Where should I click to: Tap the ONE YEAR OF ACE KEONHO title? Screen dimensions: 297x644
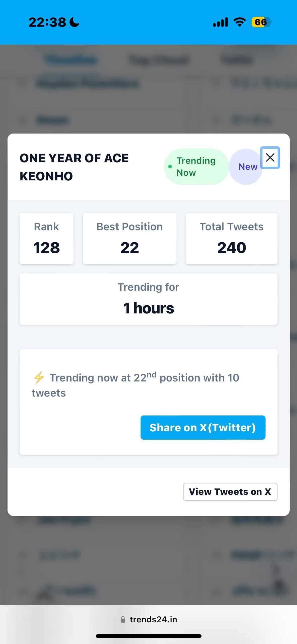[x=74, y=167]
